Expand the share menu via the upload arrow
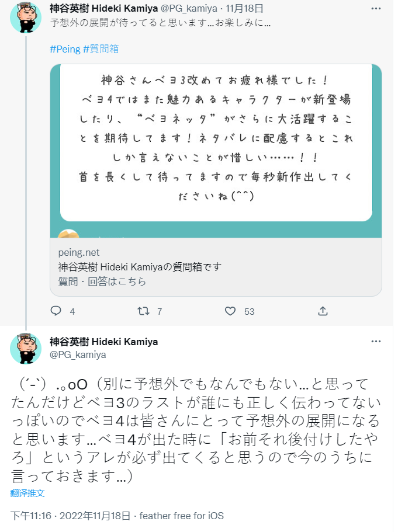The width and height of the screenshot is (398, 532). 322,311
